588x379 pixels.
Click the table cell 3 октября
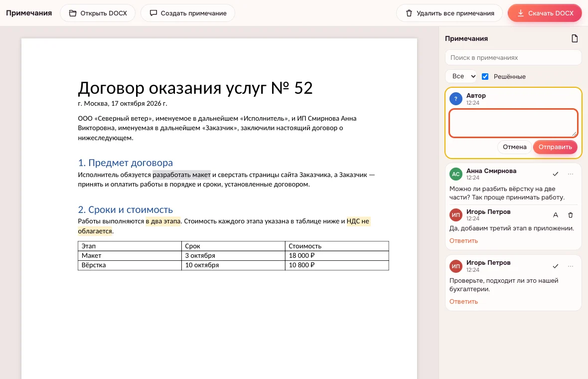233,255
